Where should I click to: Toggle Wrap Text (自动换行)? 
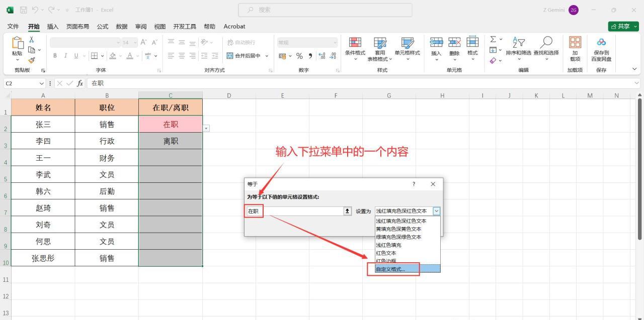(242, 42)
